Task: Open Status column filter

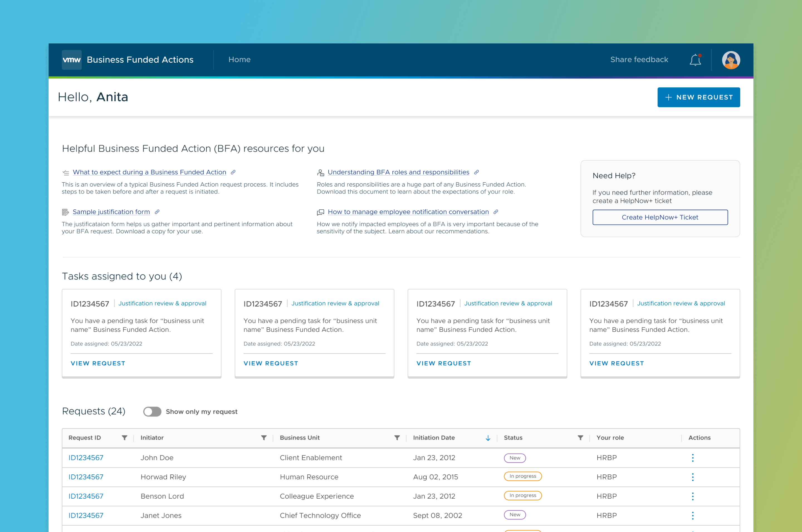Action: [x=580, y=438]
